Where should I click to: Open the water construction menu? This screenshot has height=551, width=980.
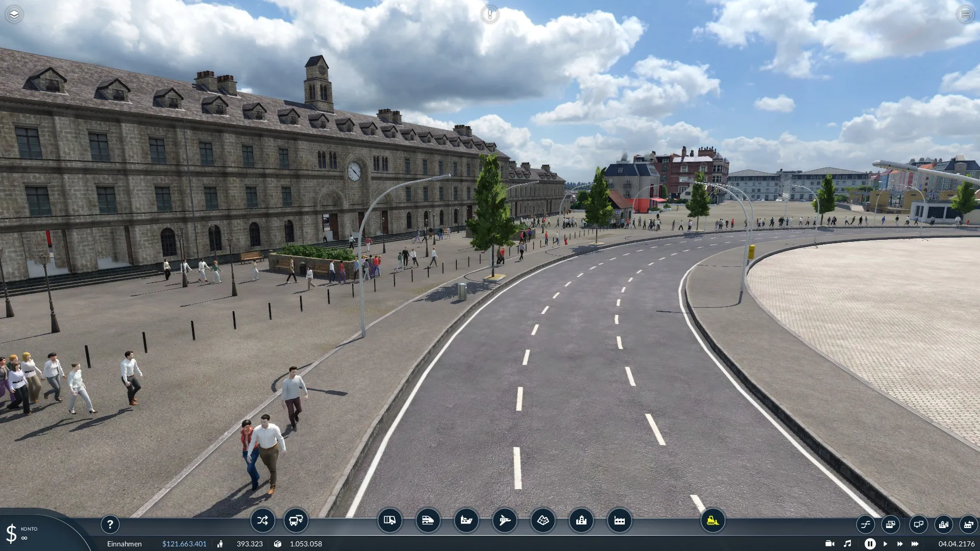[466, 520]
